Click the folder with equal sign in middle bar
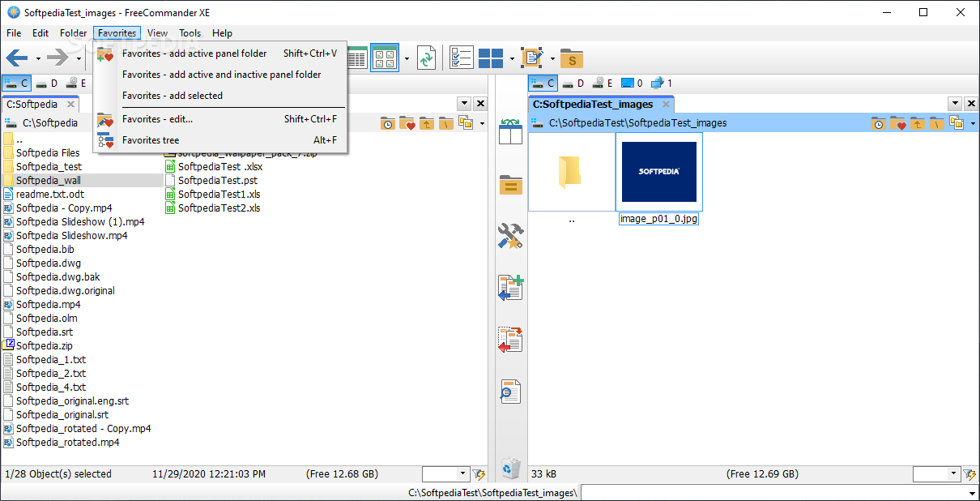 (511, 185)
